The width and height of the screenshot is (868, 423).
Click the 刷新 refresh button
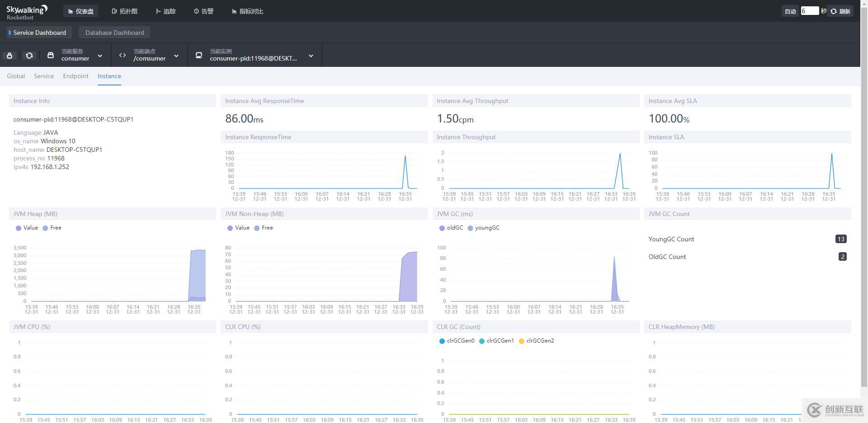click(841, 11)
